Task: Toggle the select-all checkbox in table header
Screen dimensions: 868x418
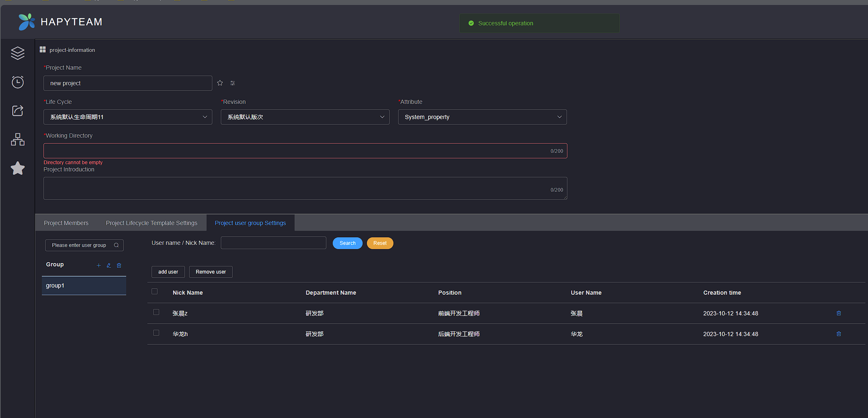Action: pyautogui.click(x=155, y=291)
